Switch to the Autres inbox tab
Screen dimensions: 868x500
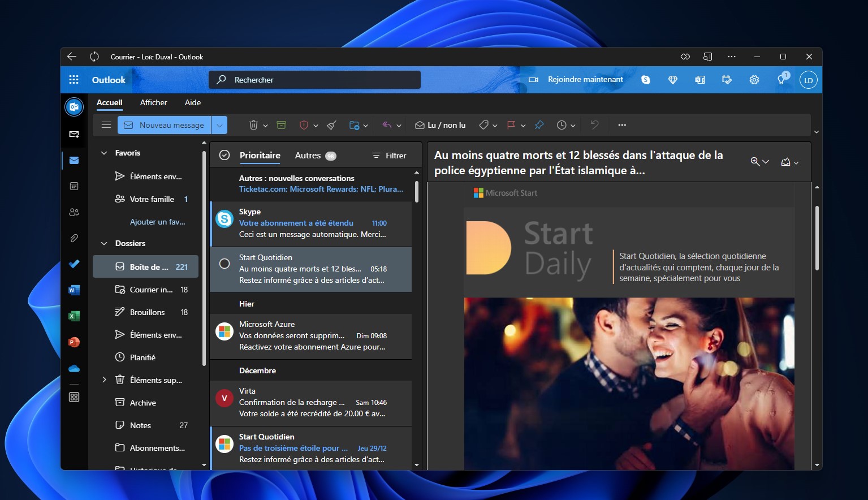click(308, 155)
